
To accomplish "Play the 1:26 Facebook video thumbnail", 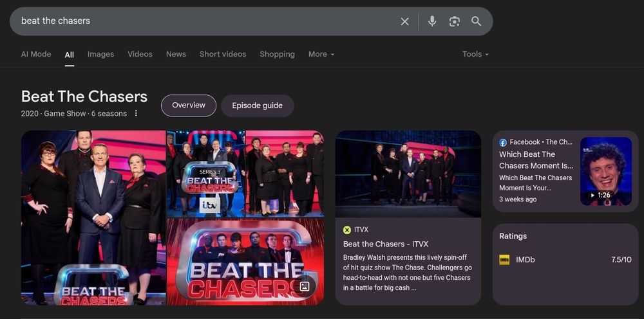I will click(x=606, y=171).
